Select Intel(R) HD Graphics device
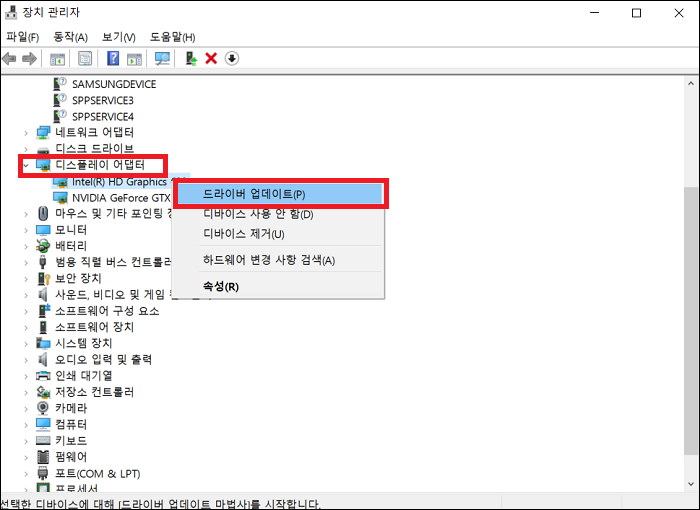This screenshot has height=510, width=700. (119, 182)
